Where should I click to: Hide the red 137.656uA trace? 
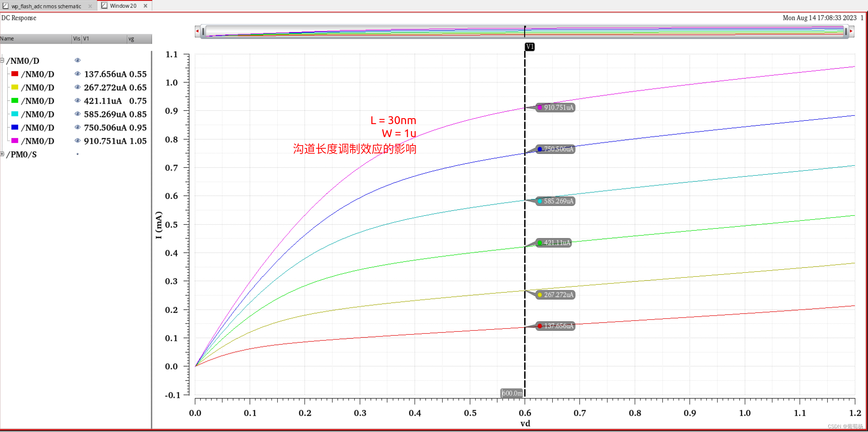77,74
